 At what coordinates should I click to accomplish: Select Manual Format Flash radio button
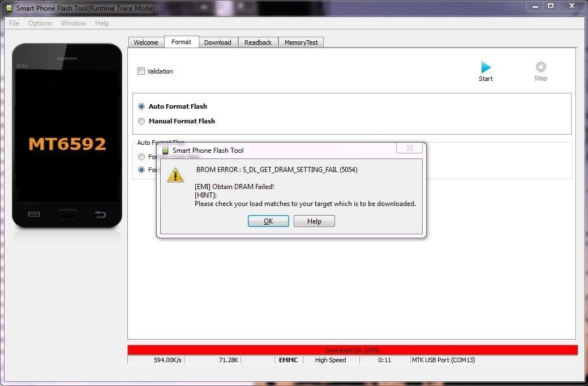point(141,121)
